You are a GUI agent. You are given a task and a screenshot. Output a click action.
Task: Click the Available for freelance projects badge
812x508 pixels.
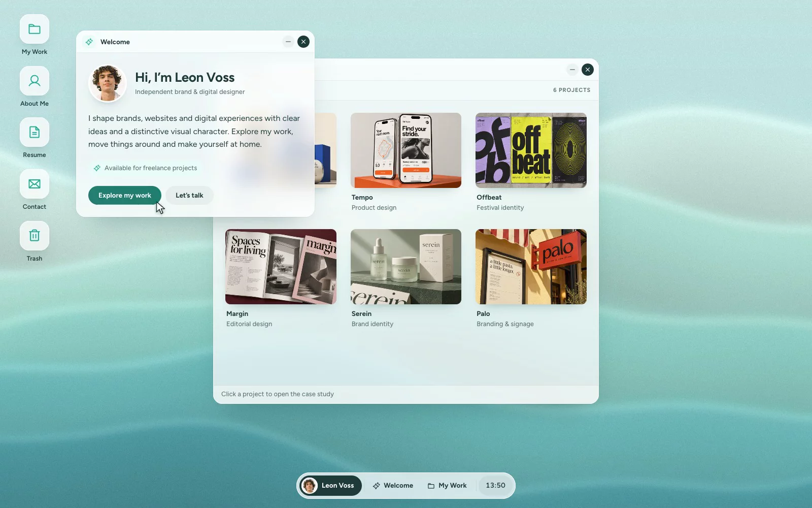[x=146, y=168]
